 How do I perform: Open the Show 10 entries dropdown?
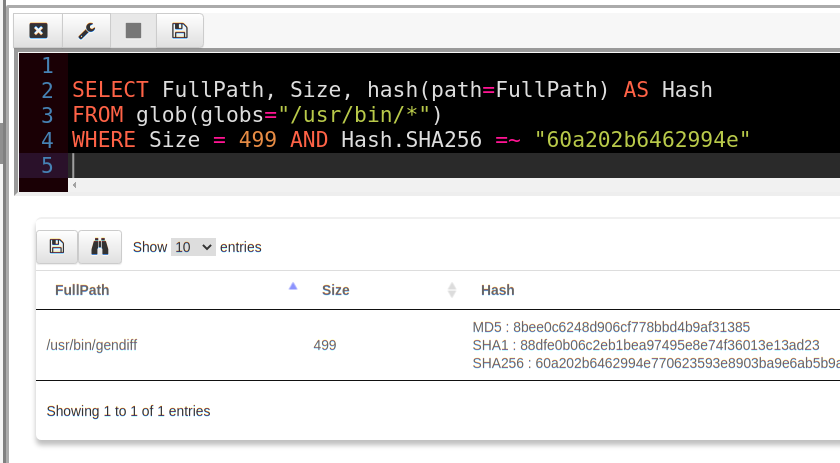pyautogui.click(x=193, y=247)
